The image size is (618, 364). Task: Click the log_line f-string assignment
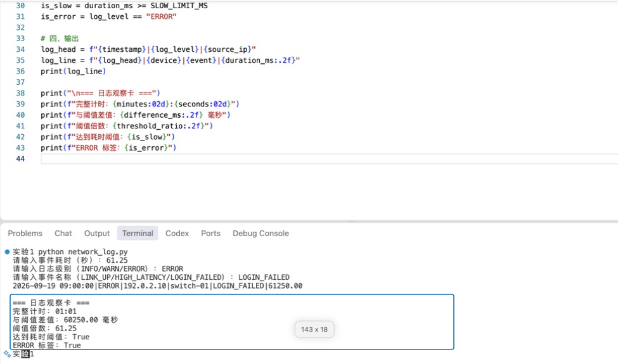pyautogui.click(x=171, y=60)
